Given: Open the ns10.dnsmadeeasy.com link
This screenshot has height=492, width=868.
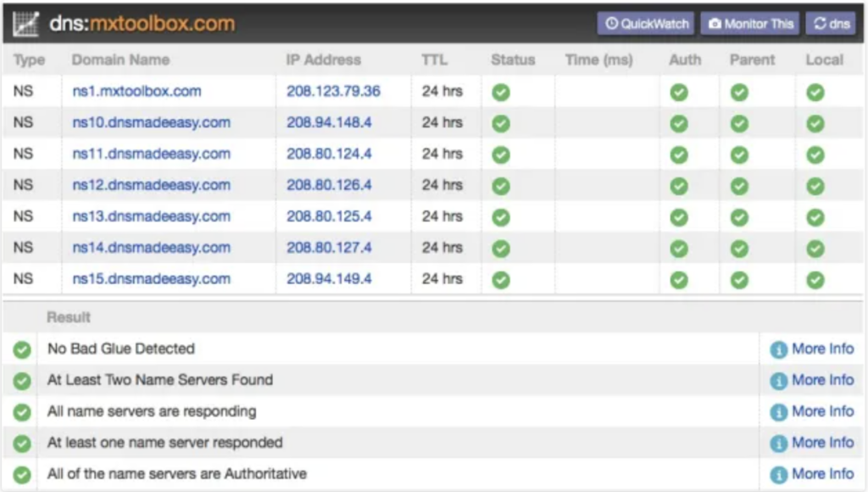Looking at the screenshot, I should coord(151,122).
